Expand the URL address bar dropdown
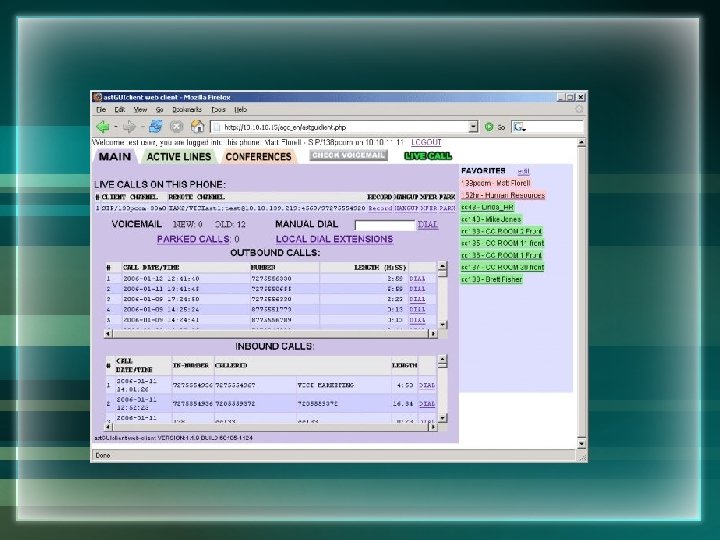 tap(474, 127)
